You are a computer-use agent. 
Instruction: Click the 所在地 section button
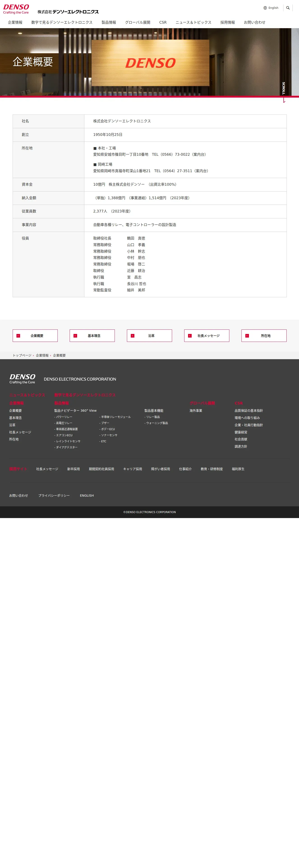pos(264,336)
